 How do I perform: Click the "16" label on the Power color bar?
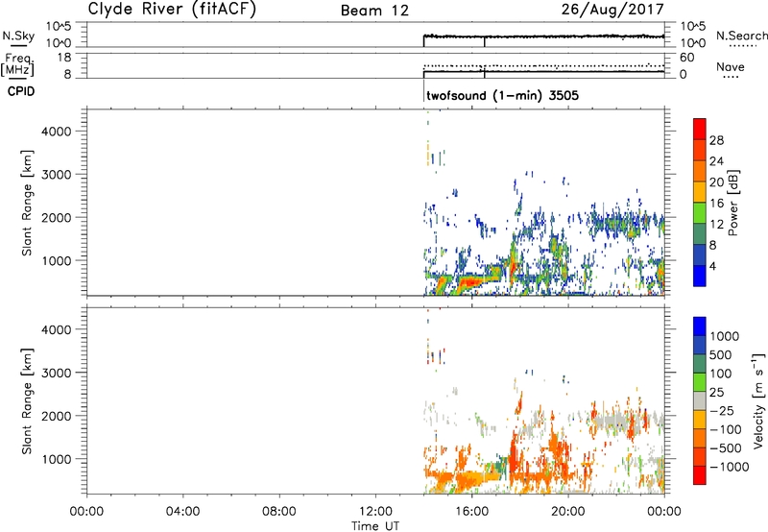(x=716, y=204)
